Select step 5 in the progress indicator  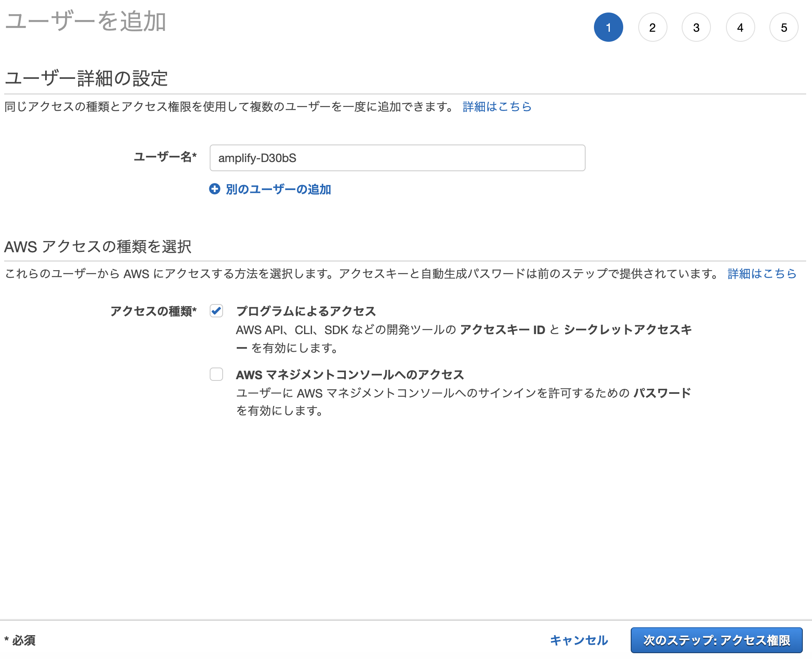[x=784, y=27]
